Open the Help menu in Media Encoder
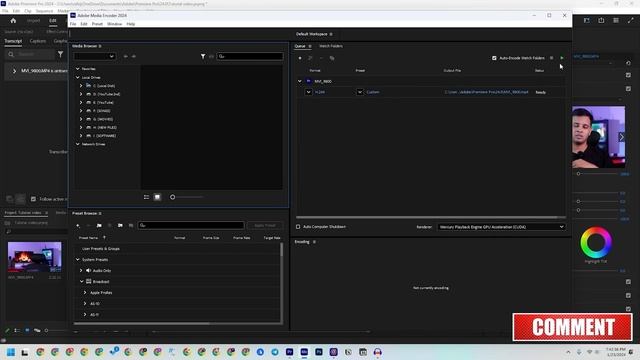Screen dimensions: 640x360 coord(131,24)
